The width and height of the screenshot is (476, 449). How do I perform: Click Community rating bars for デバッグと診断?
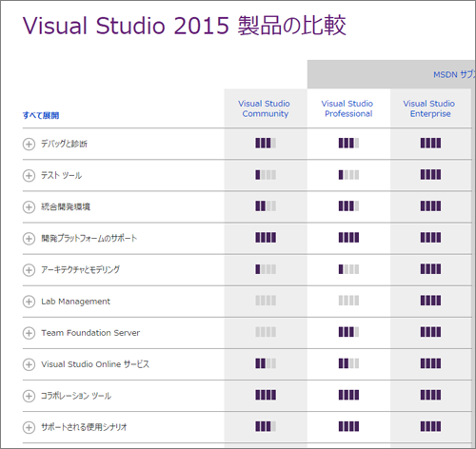pyautogui.click(x=266, y=143)
